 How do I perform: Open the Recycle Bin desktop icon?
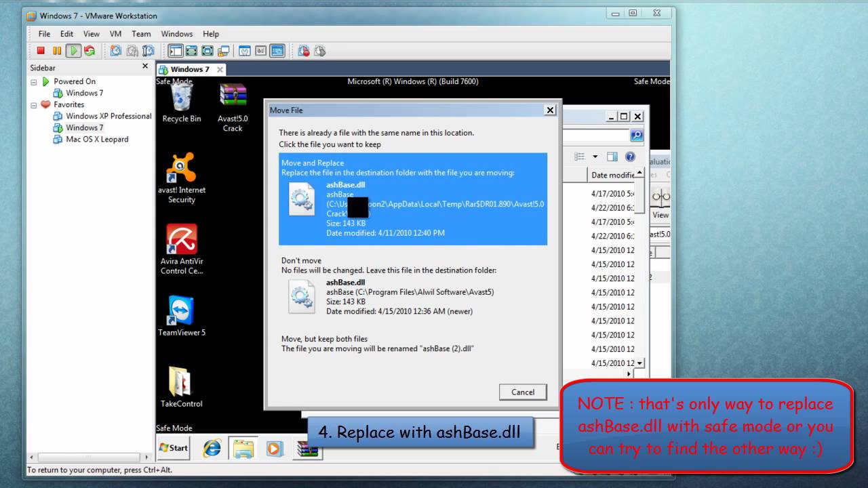tap(182, 104)
